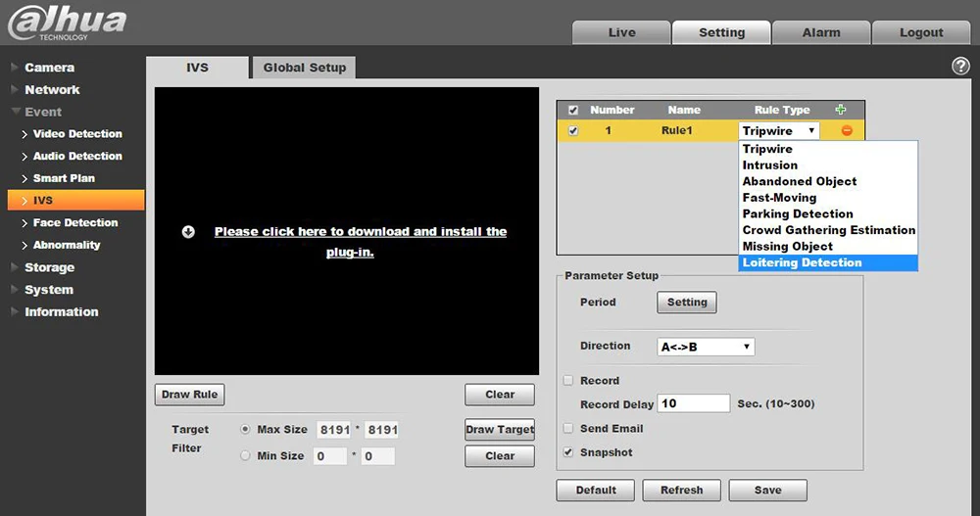Click the Default button

pyautogui.click(x=596, y=491)
